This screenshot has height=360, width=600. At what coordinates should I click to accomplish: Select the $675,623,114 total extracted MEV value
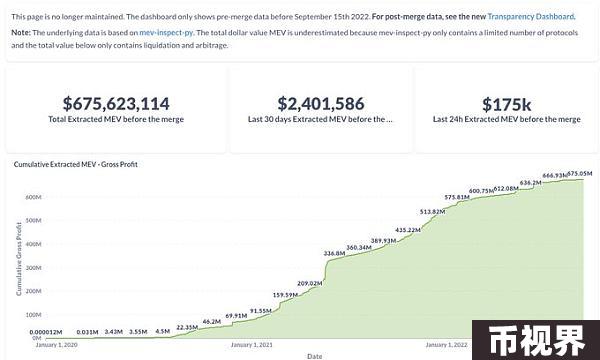[116, 104]
